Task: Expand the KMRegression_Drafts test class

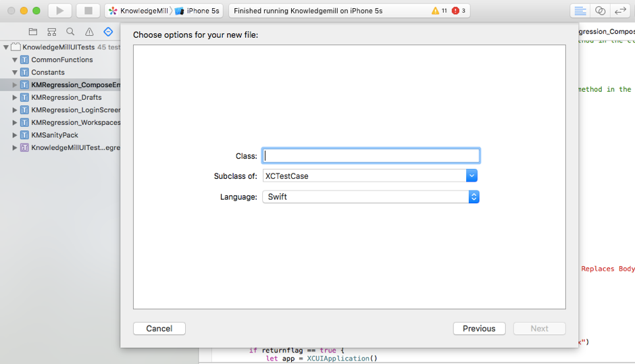Action: coord(15,97)
